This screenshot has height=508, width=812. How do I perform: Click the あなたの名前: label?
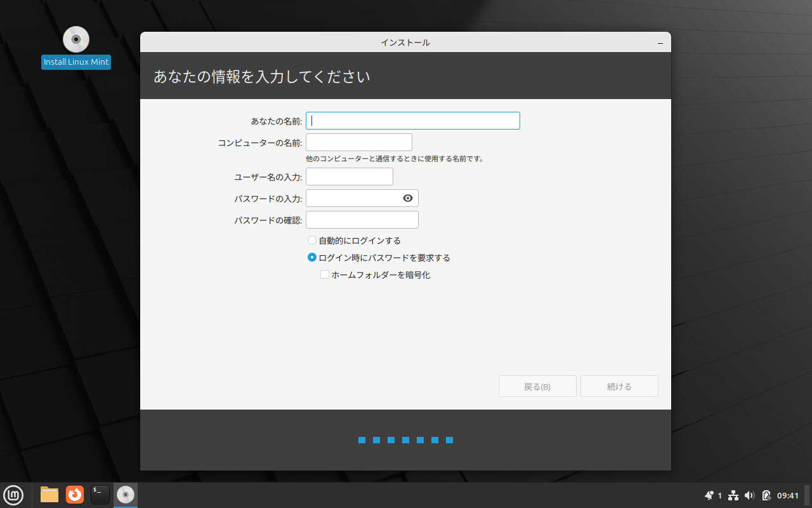click(277, 121)
